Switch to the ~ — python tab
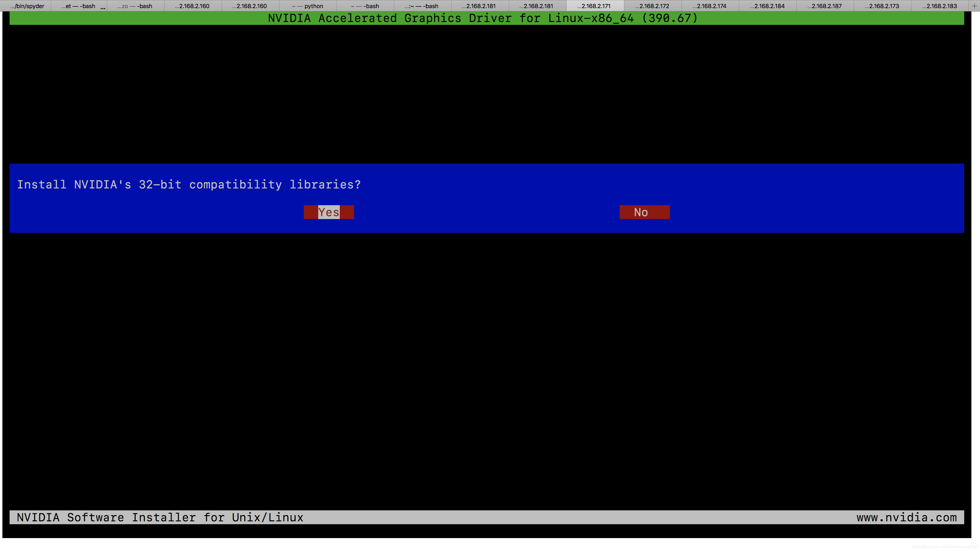Screen dimensions: 980x551 (x=308, y=6)
